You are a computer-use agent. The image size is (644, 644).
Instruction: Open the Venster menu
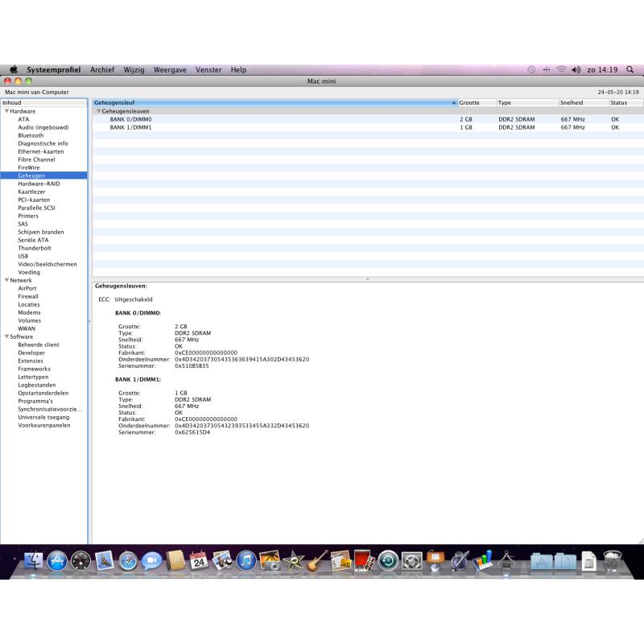pos(208,70)
